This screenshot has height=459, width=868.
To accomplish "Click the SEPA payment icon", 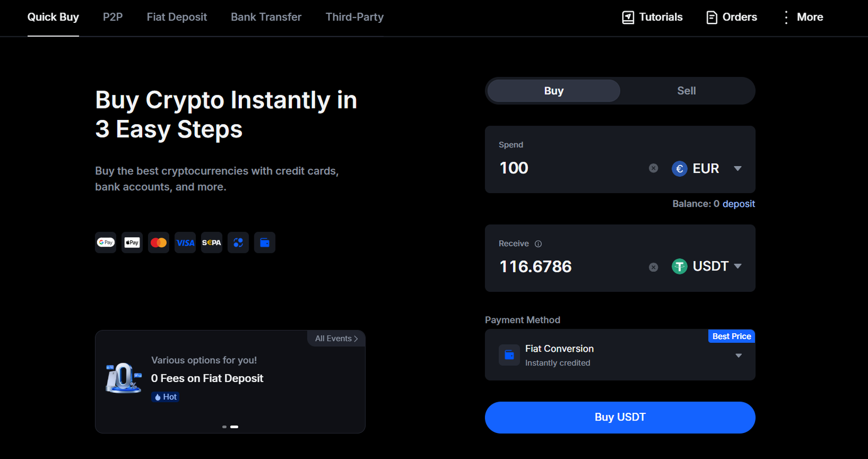I will [212, 243].
